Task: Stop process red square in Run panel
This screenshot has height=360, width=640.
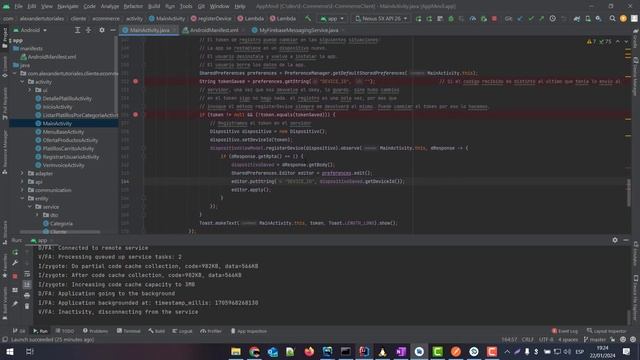Action: point(15,276)
